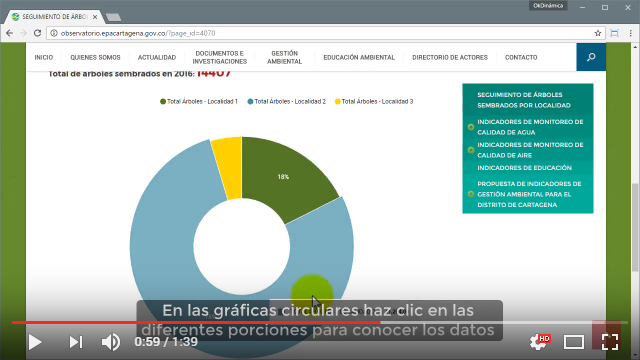Open Documentos e Investigaciones menu
This screenshot has width=640, height=360.
click(220, 58)
